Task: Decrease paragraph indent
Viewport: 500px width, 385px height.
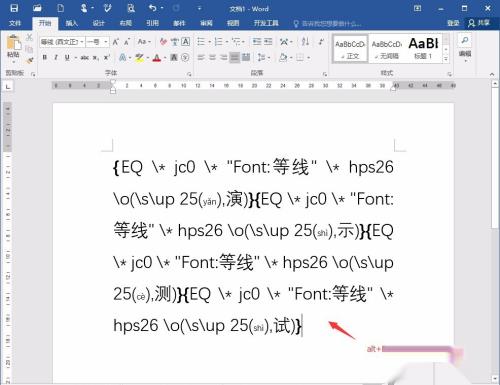Action: pyautogui.click(x=257, y=42)
